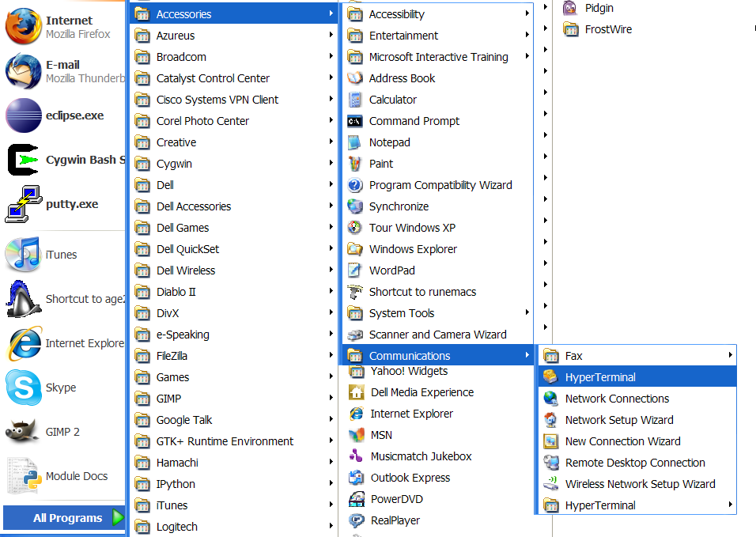The height and width of the screenshot is (537, 756).
Task: Launch WordPad icon
Action: click(x=355, y=270)
